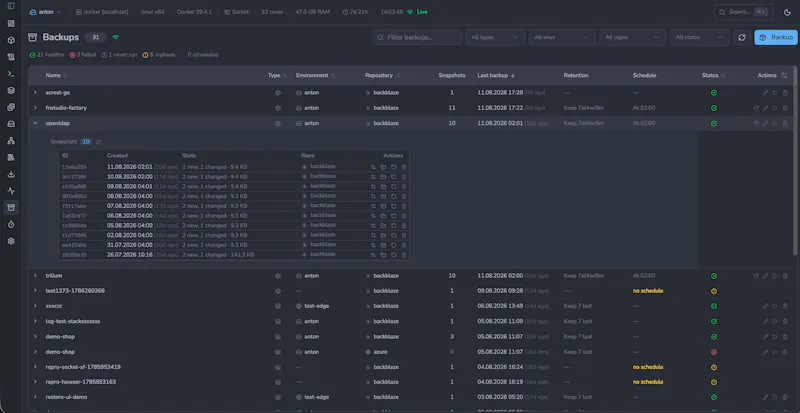Restore snapshot created 26.07.2026 10:16
800x413 pixels.
[393, 255]
